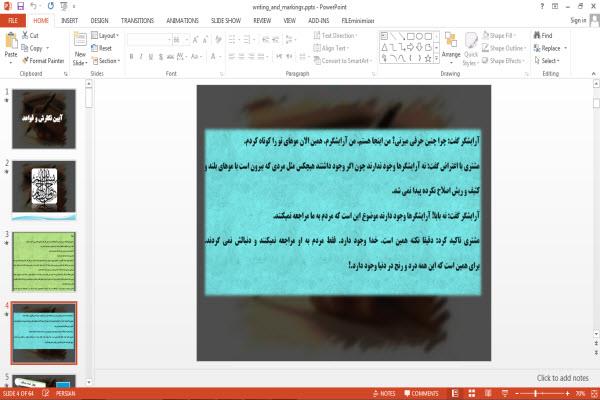The image size is (600, 400).
Task: Open the Help question mark
Action: (542, 7)
